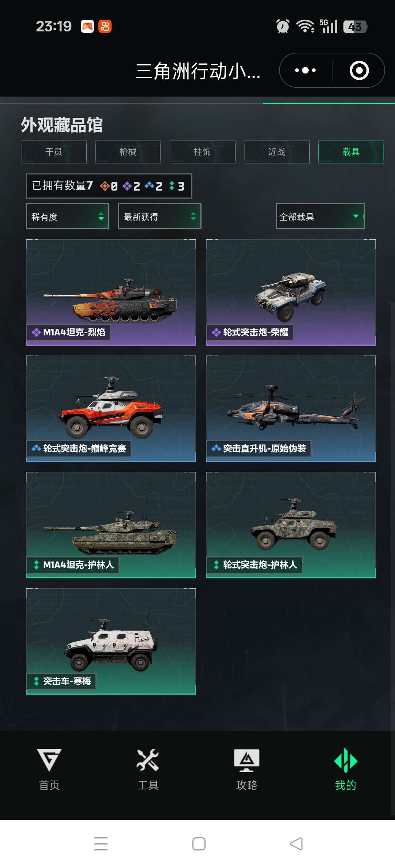395x868 pixels.
Task: Open 突击直升机-原始伪装 skin card
Action: click(x=291, y=409)
